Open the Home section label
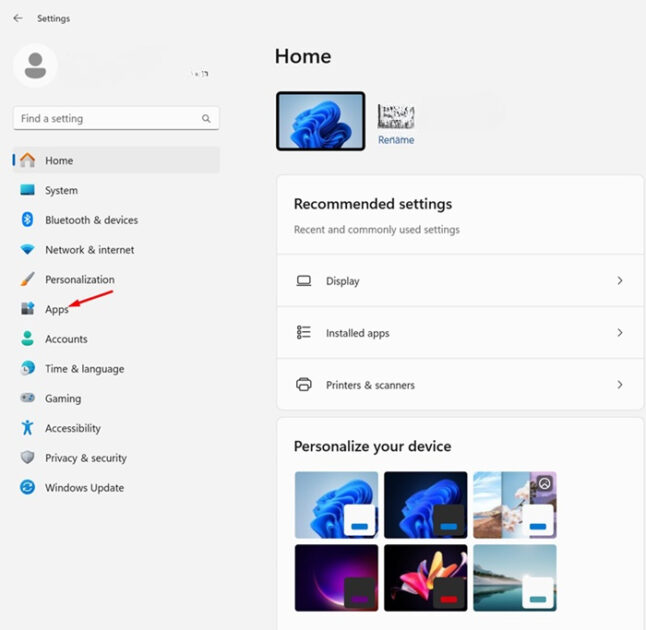The image size is (646, 630). point(59,161)
